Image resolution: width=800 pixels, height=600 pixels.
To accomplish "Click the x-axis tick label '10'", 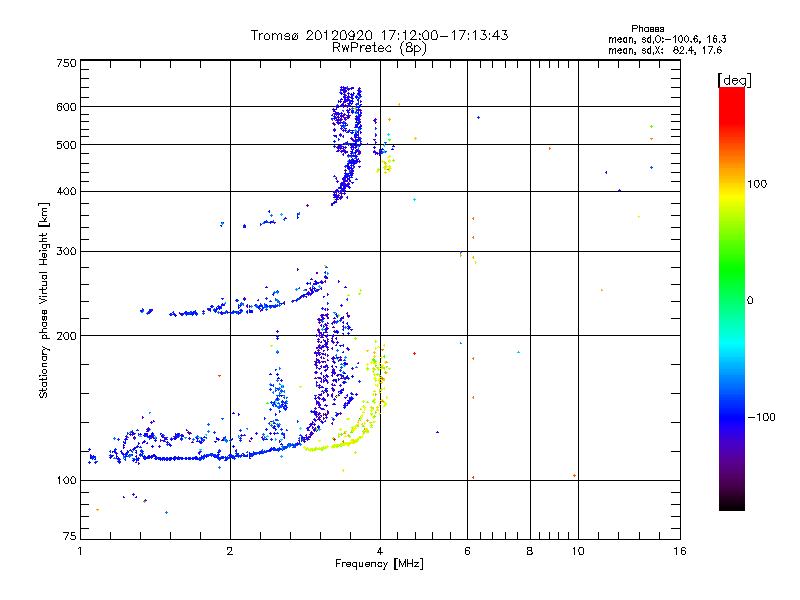I will tap(578, 551).
